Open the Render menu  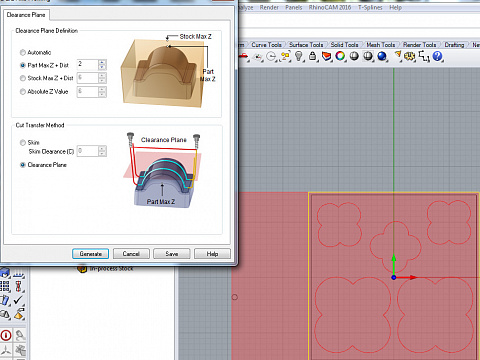pyautogui.click(x=269, y=7)
